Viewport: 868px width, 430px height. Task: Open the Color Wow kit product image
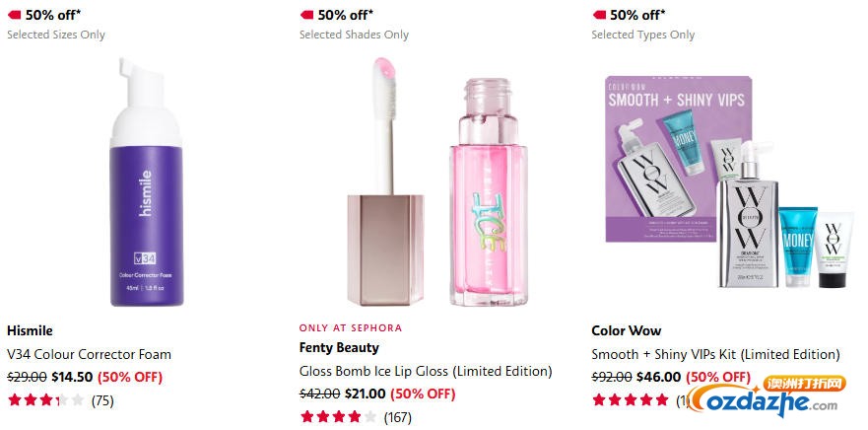pos(729,182)
